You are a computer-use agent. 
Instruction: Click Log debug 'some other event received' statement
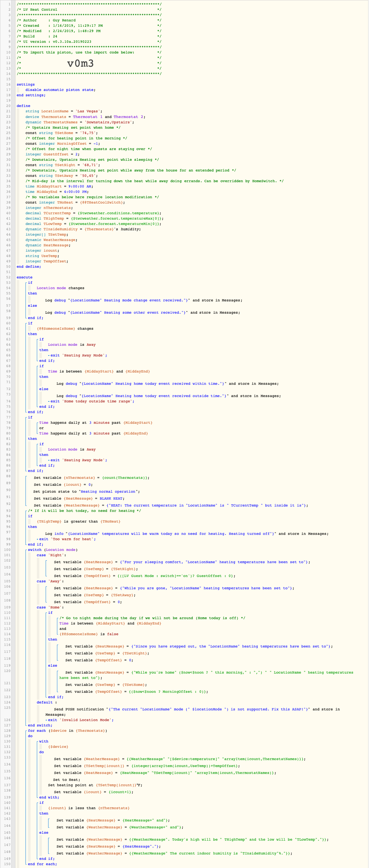coord(143,313)
